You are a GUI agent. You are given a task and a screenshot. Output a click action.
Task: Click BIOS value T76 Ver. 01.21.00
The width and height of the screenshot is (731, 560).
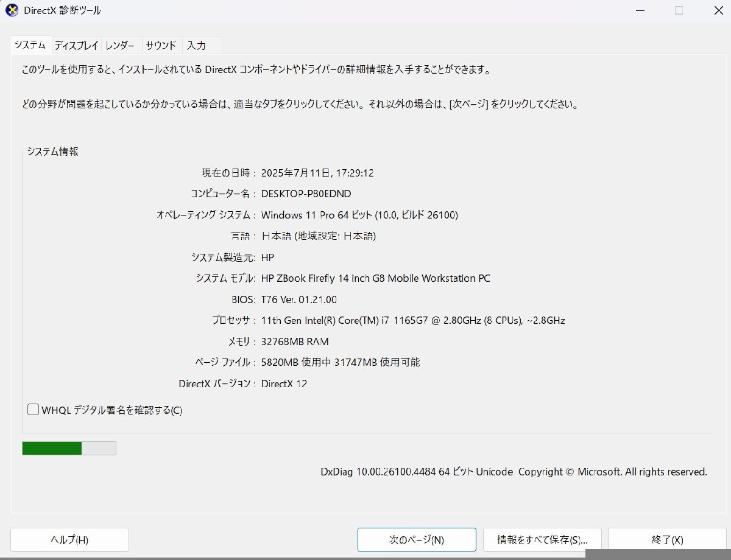click(x=298, y=299)
